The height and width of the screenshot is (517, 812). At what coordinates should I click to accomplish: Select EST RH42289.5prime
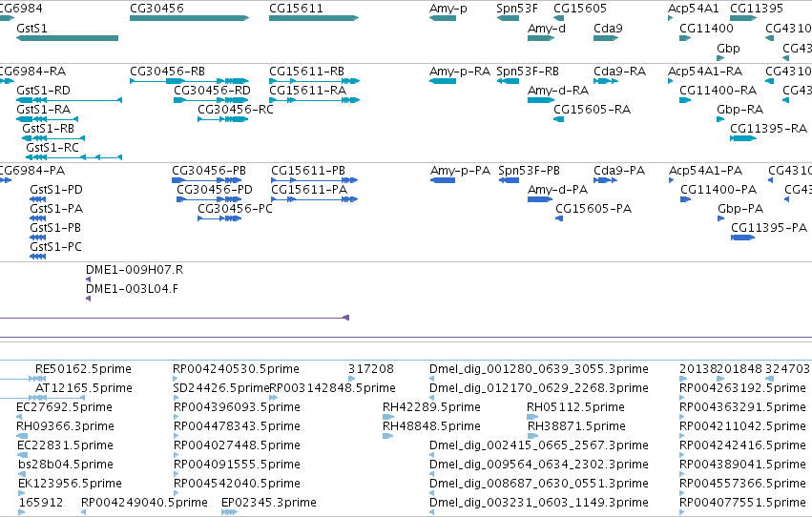pyautogui.click(x=431, y=408)
